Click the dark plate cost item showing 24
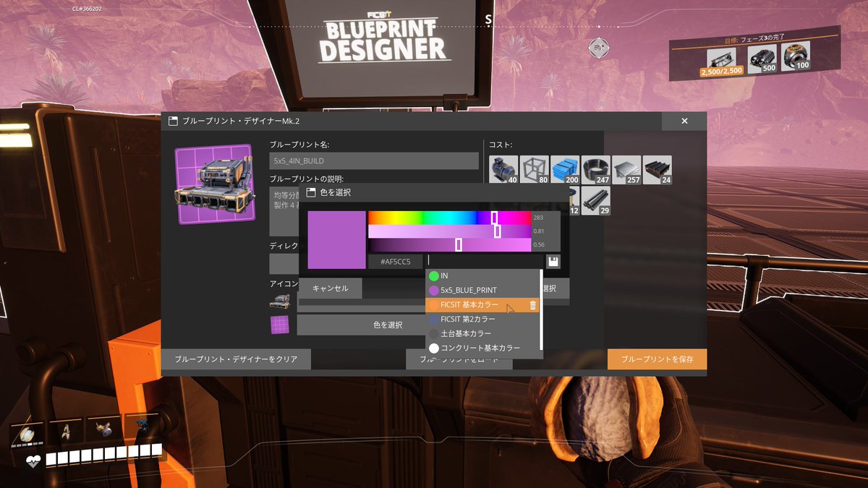The width and height of the screenshot is (868, 488). click(658, 170)
